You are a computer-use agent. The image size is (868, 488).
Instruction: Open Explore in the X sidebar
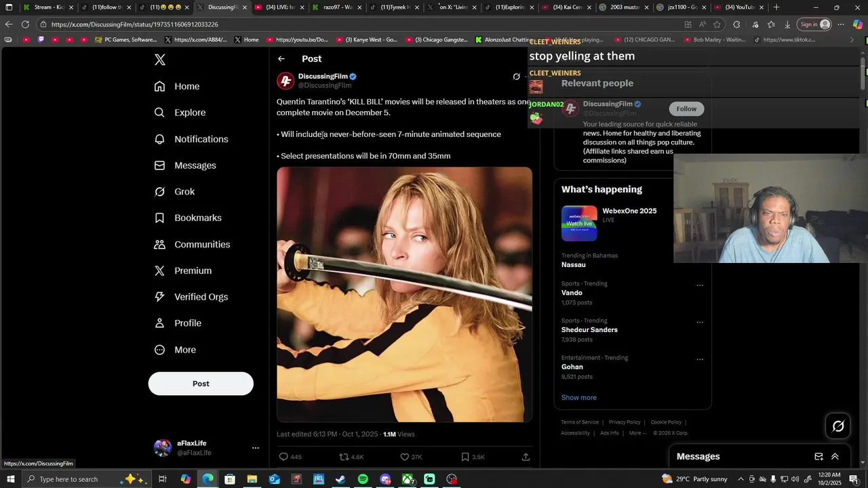(180, 113)
